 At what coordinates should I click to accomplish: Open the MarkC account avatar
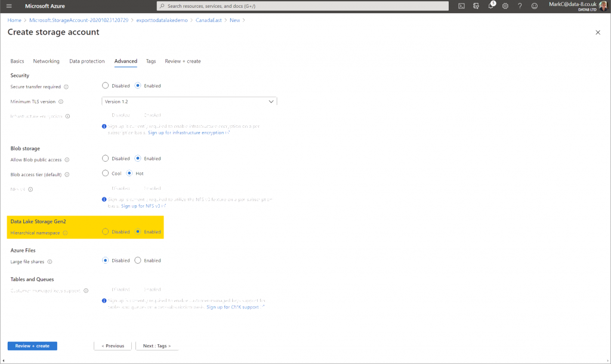[604, 6]
